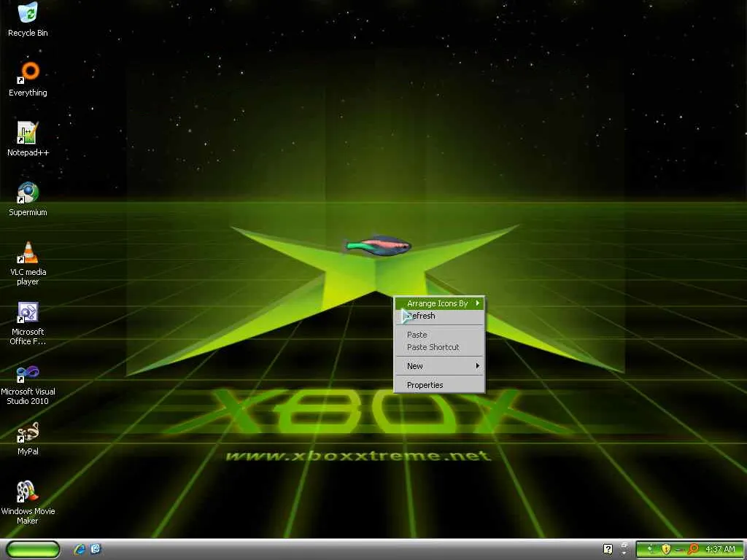This screenshot has height=560, width=747.
Task: Select the VLC media player shortcut
Action: click(x=28, y=262)
